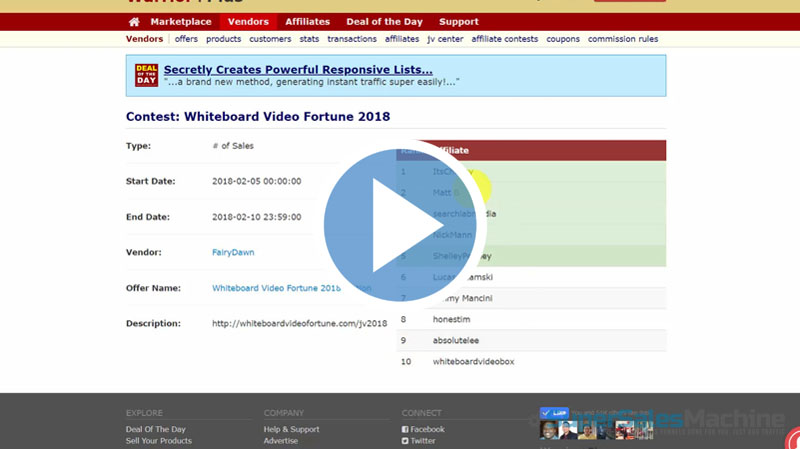Open the Affiliates menu tab
This screenshot has width=800, height=449.
point(308,22)
